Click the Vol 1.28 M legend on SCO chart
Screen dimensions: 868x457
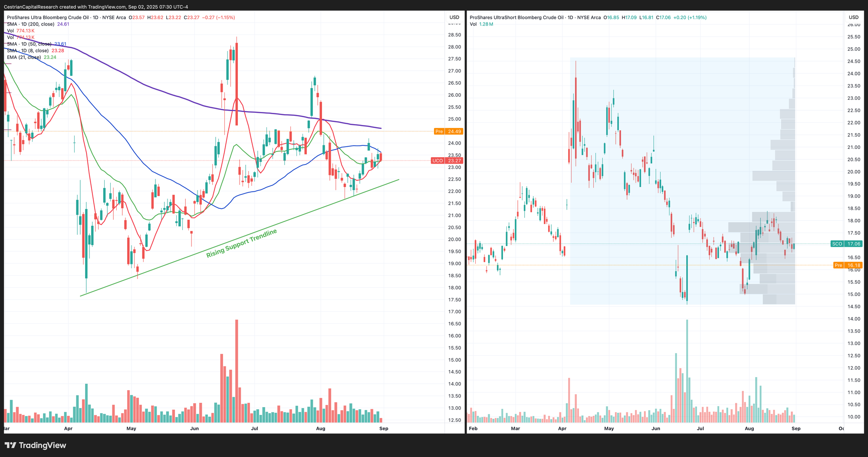pyautogui.click(x=481, y=24)
